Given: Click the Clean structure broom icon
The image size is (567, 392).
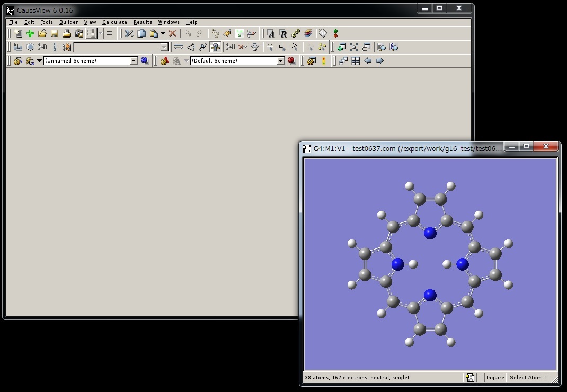Looking at the screenshot, I should [x=227, y=33].
